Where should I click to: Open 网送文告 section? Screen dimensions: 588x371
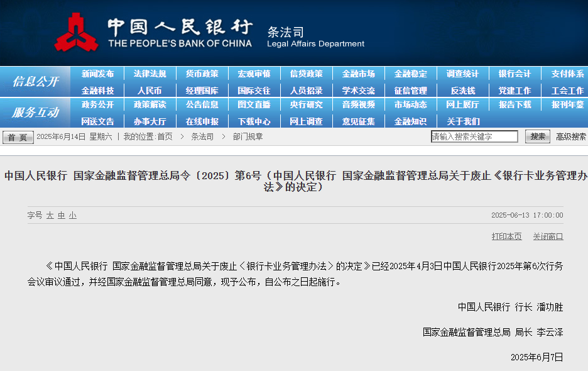(97, 121)
